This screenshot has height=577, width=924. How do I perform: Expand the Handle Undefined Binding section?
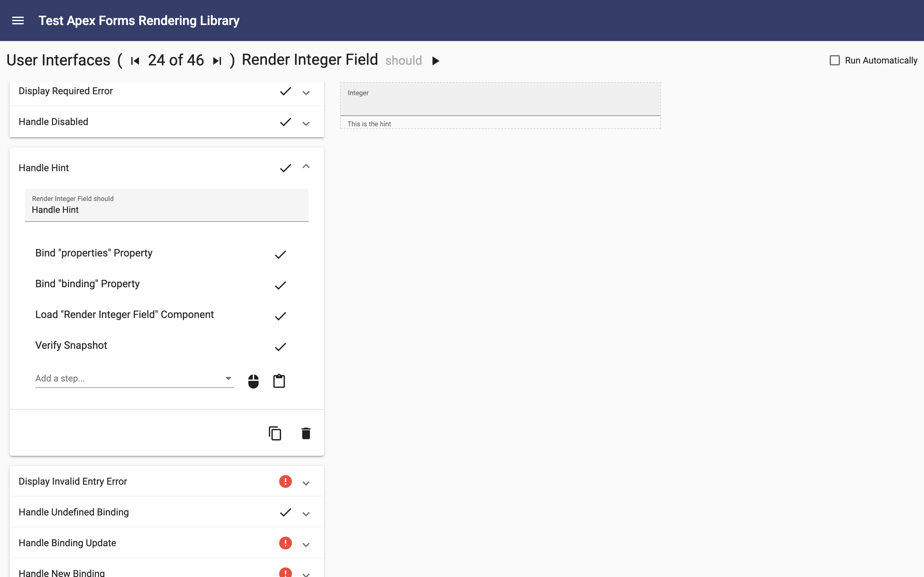(x=305, y=513)
